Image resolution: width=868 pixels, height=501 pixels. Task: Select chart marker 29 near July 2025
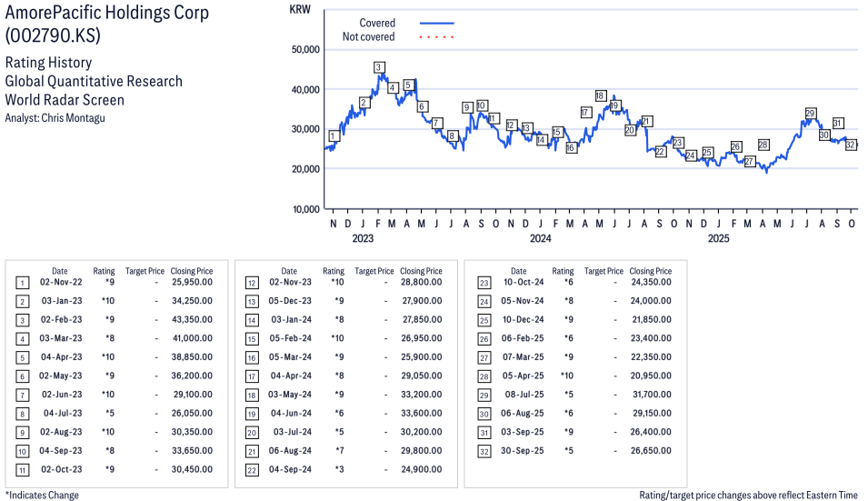pyautogui.click(x=810, y=114)
